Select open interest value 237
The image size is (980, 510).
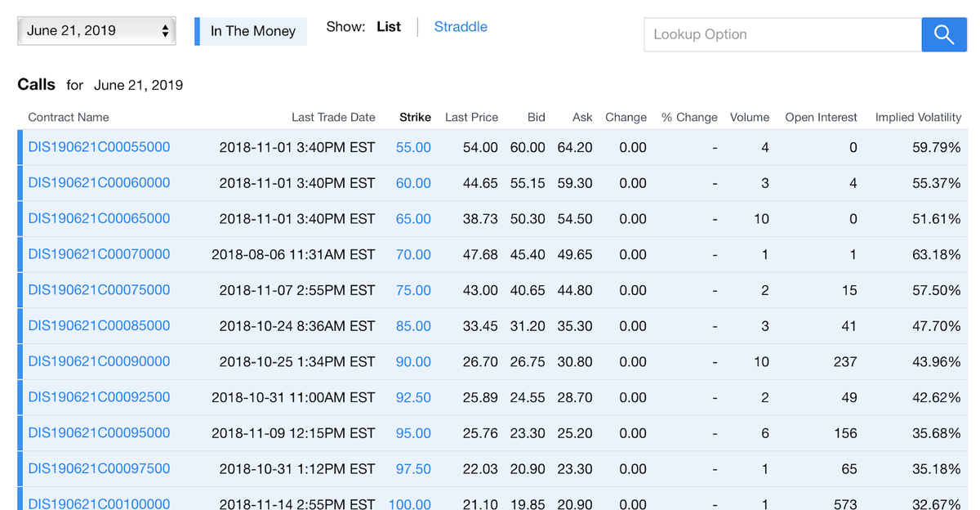(845, 362)
